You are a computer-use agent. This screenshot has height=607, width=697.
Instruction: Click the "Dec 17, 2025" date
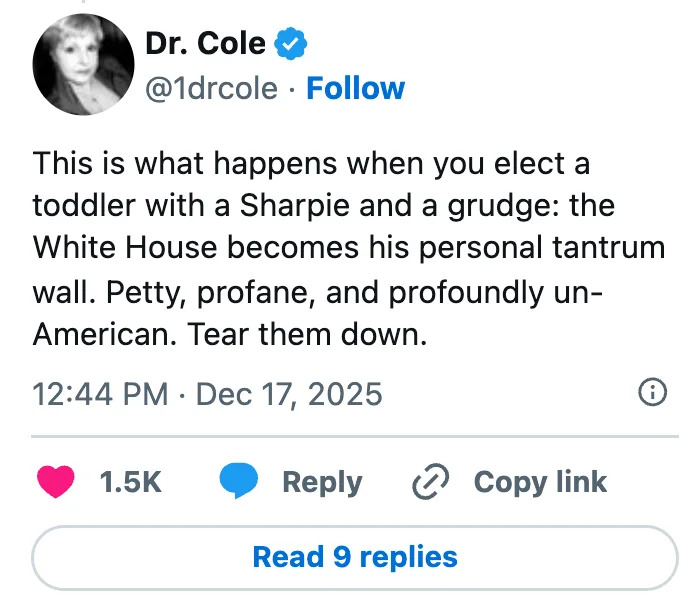click(289, 394)
